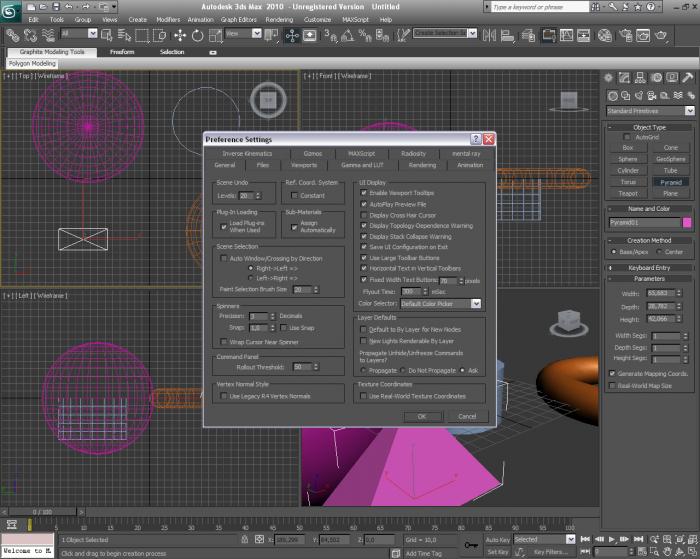
Task: Open the Layer Manager icon
Action: pyautogui.click(x=529, y=35)
